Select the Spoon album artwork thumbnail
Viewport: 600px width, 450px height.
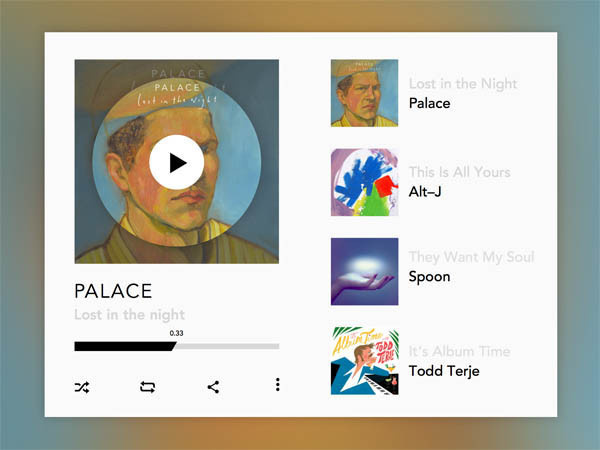pos(364,272)
